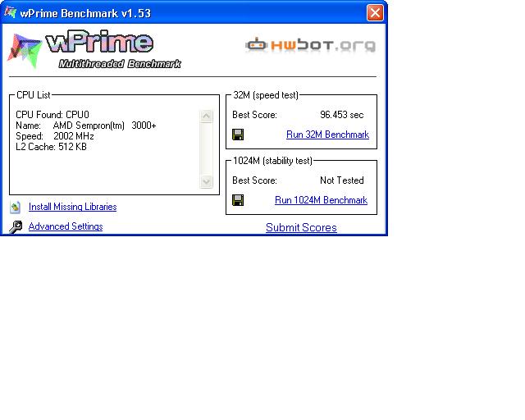
Task: Run the 1024M Benchmark
Action: [321, 200]
